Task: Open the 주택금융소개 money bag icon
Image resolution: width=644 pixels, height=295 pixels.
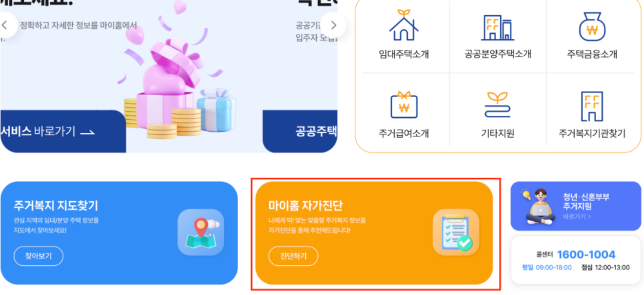Action: pyautogui.click(x=592, y=26)
